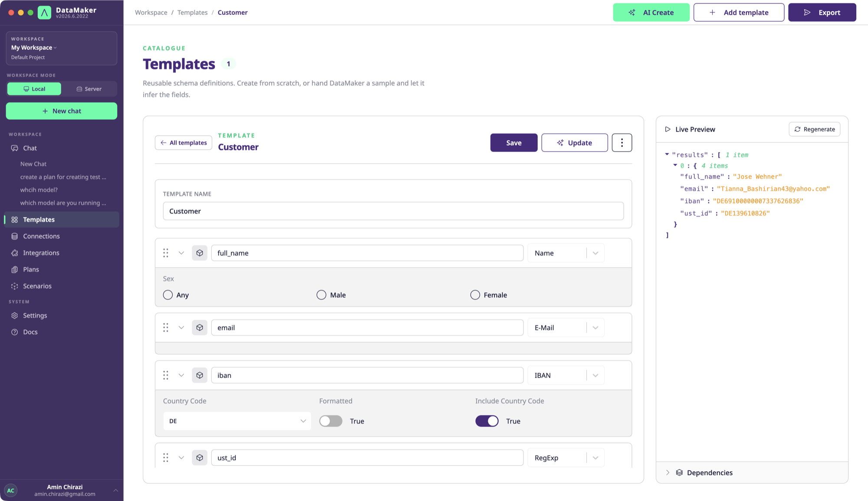
Task: Click cube icon beside iban field
Action: coord(200,375)
